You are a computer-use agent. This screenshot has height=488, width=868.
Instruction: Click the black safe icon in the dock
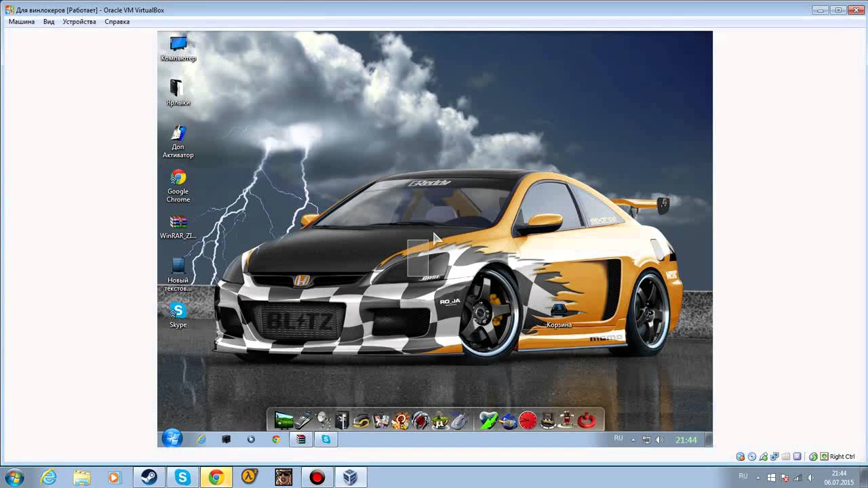[342, 420]
